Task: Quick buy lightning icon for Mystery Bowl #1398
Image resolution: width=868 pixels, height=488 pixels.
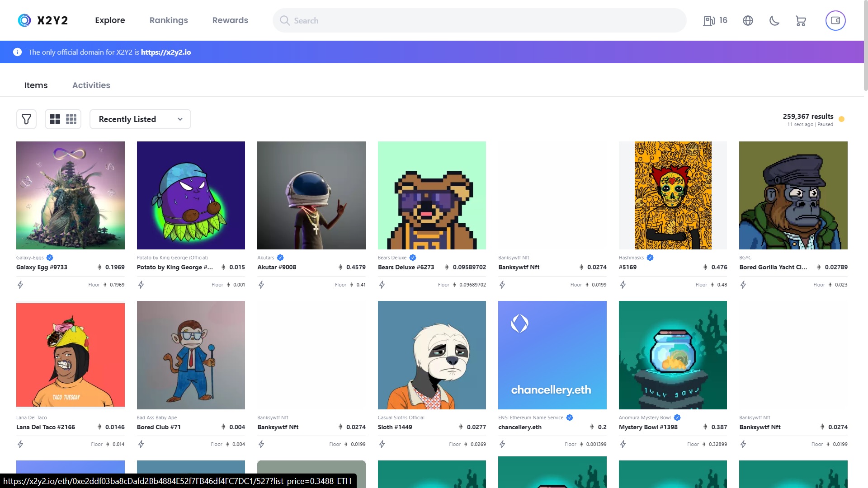Action: click(623, 444)
